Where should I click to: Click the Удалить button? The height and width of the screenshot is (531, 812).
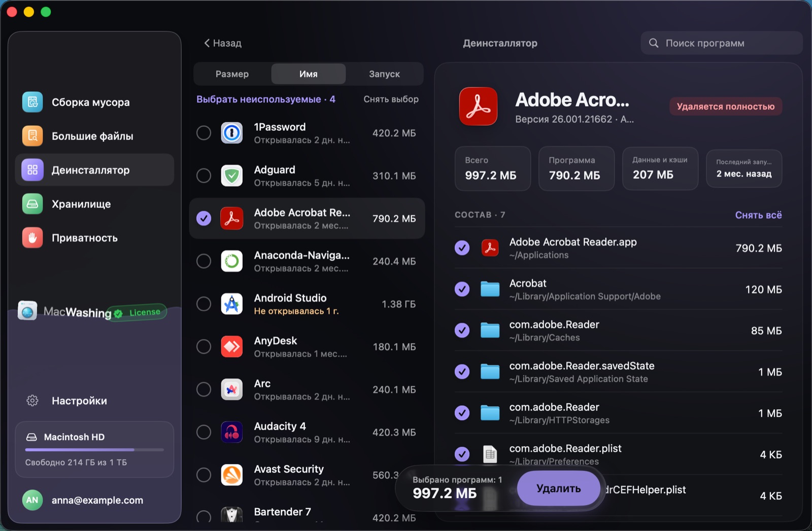pyautogui.click(x=558, y=488)
